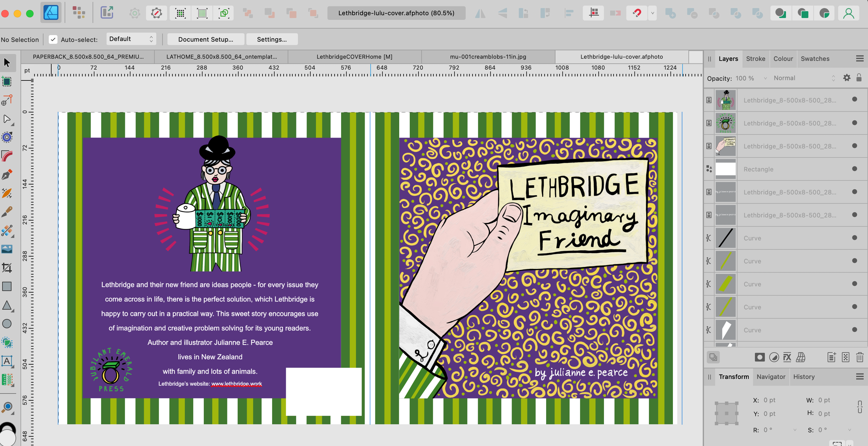This screenshot has height=446, width=868.
Task: Toggle the snapping magnet icon
Action: [637, 13]
